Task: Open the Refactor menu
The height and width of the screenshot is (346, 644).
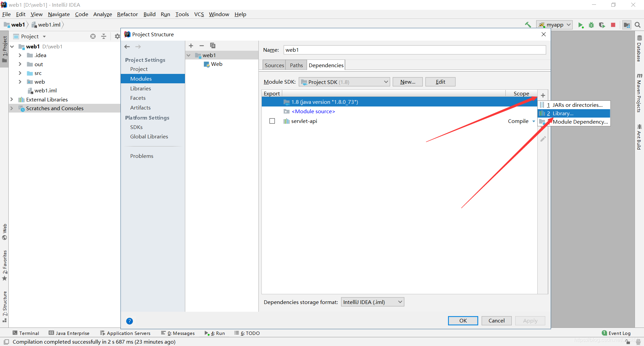Action: pos(127,14)
